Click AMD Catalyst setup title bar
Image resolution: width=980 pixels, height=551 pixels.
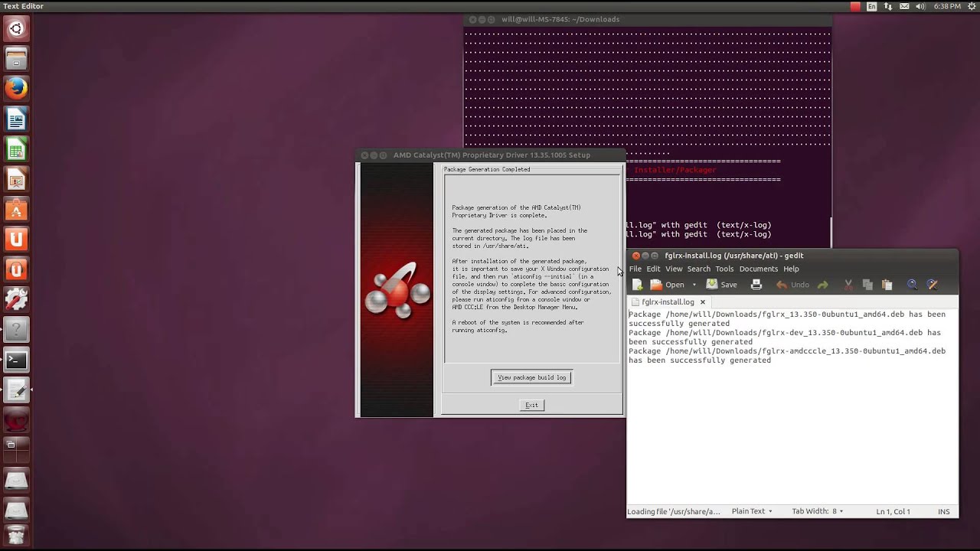coord(491,155)
